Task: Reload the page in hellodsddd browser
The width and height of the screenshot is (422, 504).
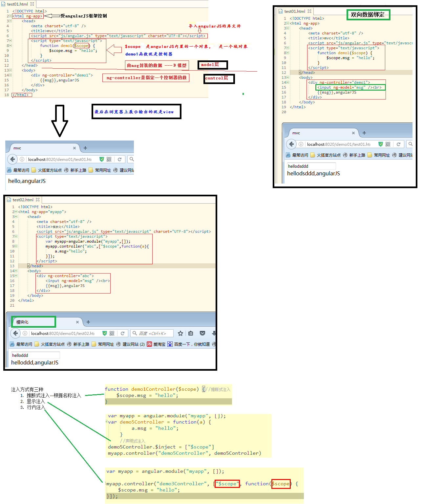Action: pyautogui.click(x=399, y=144)
